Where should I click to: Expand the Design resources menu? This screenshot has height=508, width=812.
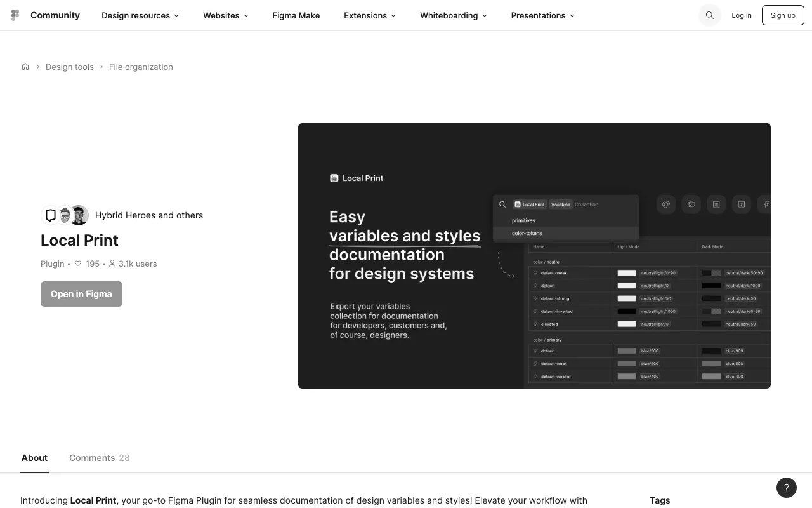140,15
